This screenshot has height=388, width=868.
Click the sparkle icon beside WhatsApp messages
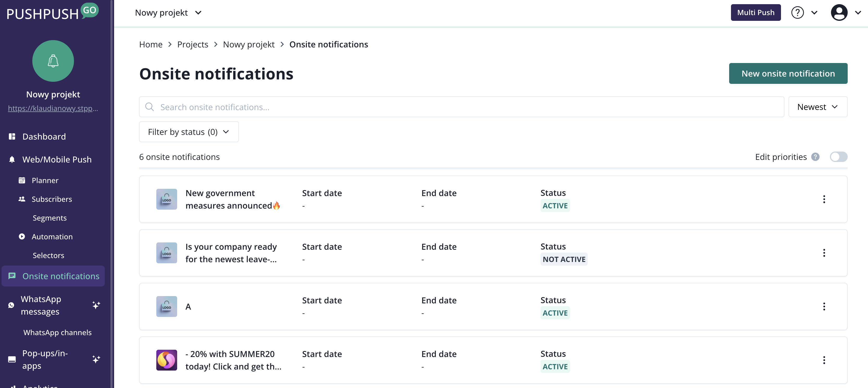[x=96, y=305]
